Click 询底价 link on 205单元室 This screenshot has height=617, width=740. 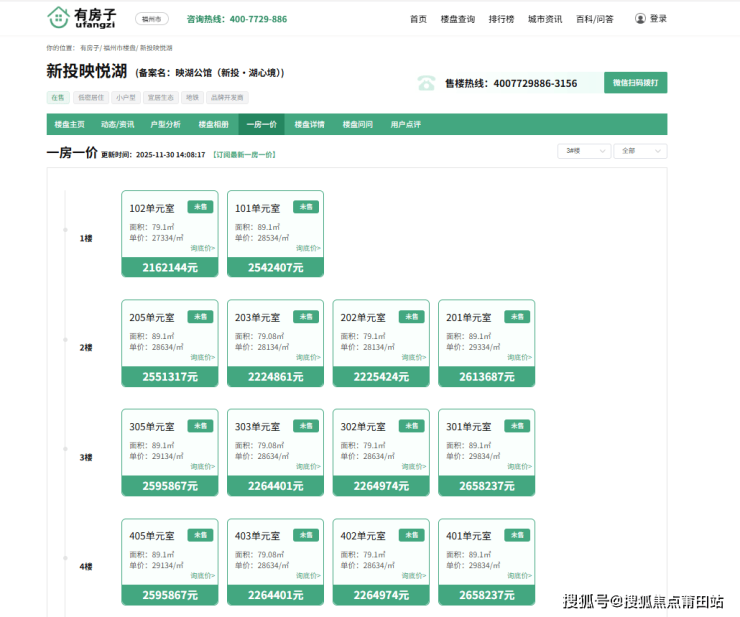pyautogui.click(x=202, y=357)
